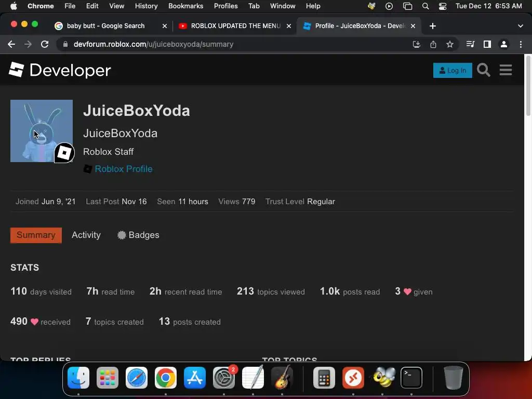The width and height of the screenshot is (532, 399).
Task: Click the 7 topics created stat
Action: [115, 322]
